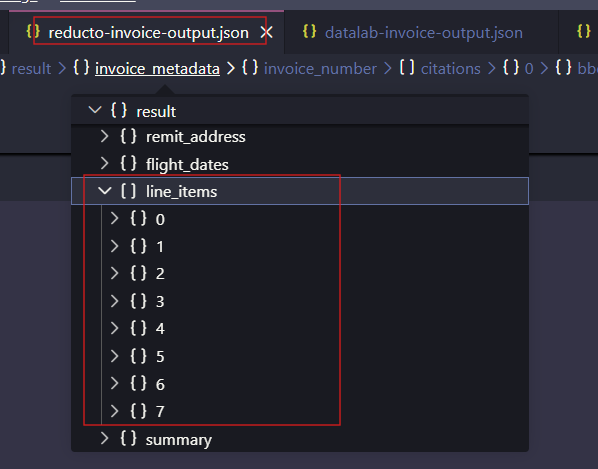Select item 3 under line_items
Viewport: 598px width, 469px height.
point(160,302)
